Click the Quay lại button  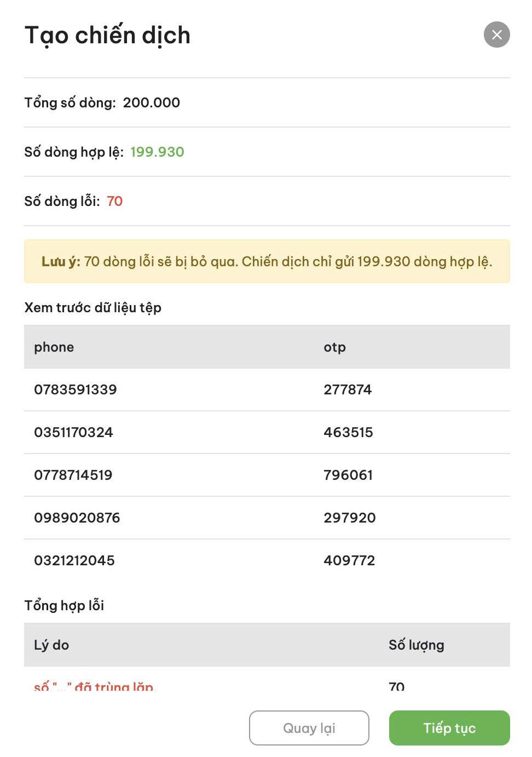309,727
